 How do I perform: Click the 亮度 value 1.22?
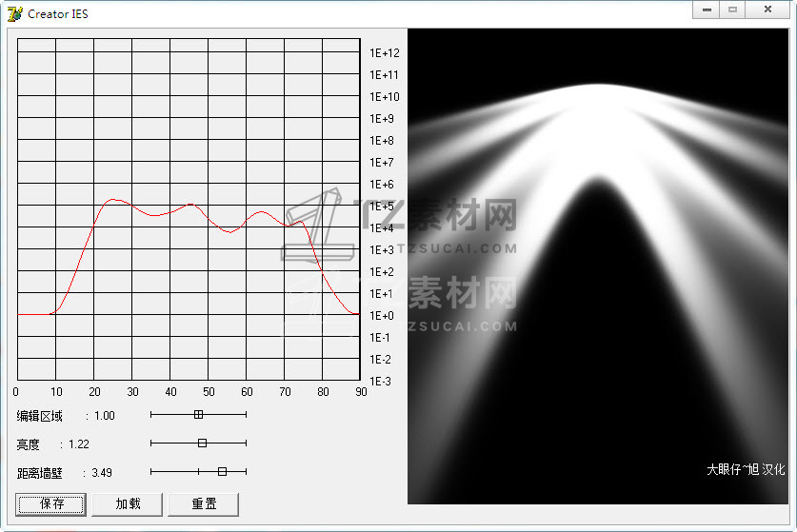point(79,444)
